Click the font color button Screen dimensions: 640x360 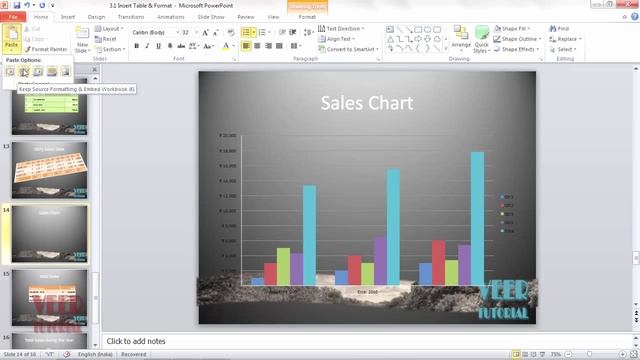[x=226, y=46]
